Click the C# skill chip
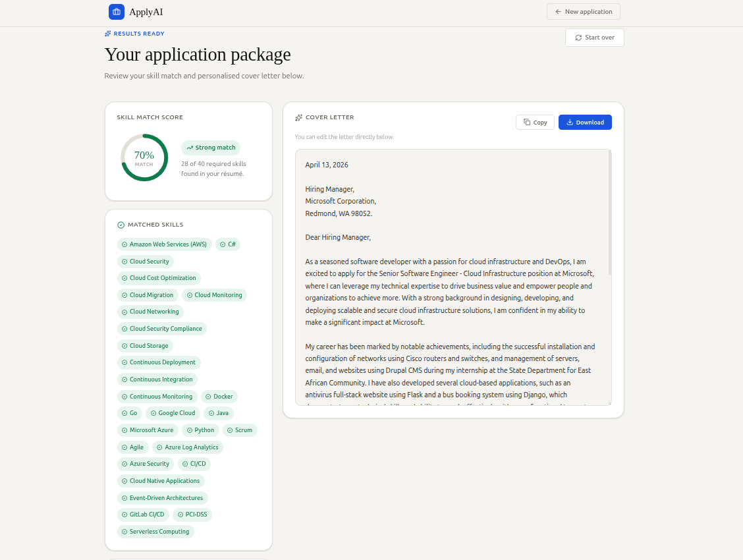This screenshot has width=743, height=560. point(227,244)
